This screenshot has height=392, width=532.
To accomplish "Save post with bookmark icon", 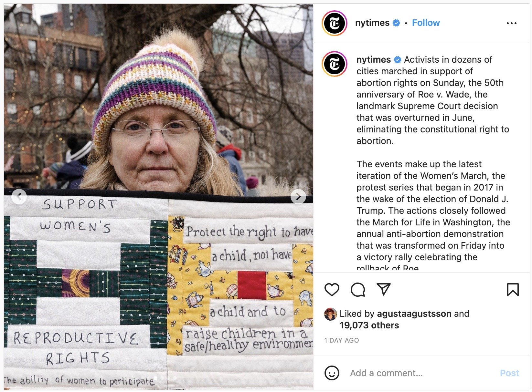I will (513, 289).
